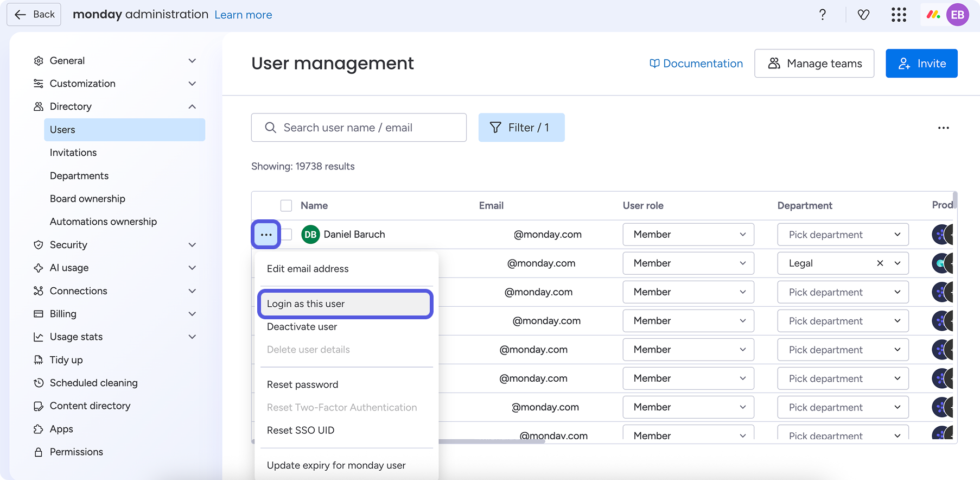Expand the Connections section chevron
Viewport: 980px width, 480px height.
pos(192,291)
